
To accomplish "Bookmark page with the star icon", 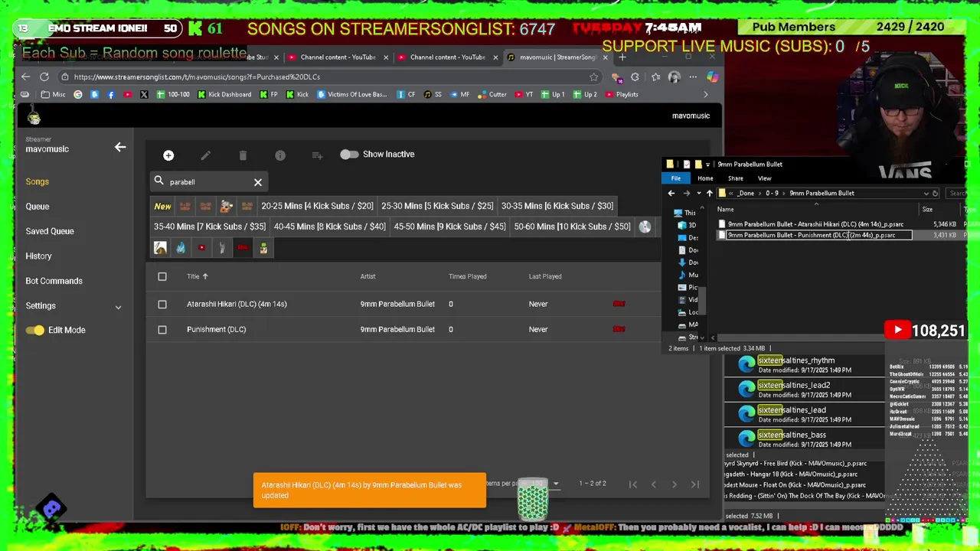I will coord(593,77).
